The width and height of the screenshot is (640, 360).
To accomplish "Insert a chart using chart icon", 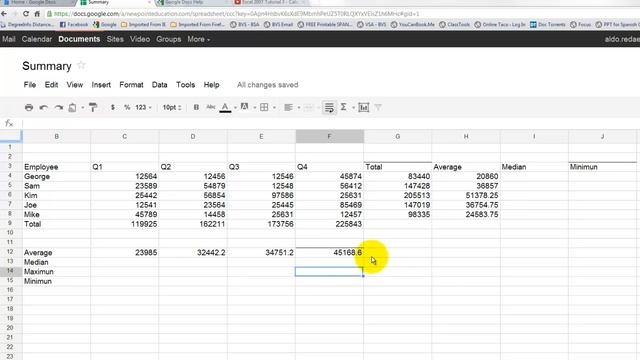I will tap(363, 107).
